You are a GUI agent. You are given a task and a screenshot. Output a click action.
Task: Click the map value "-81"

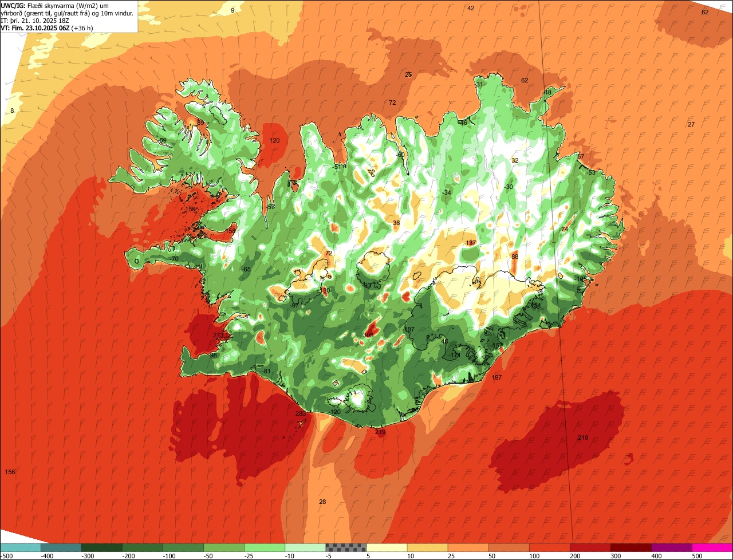pos(266,371)
